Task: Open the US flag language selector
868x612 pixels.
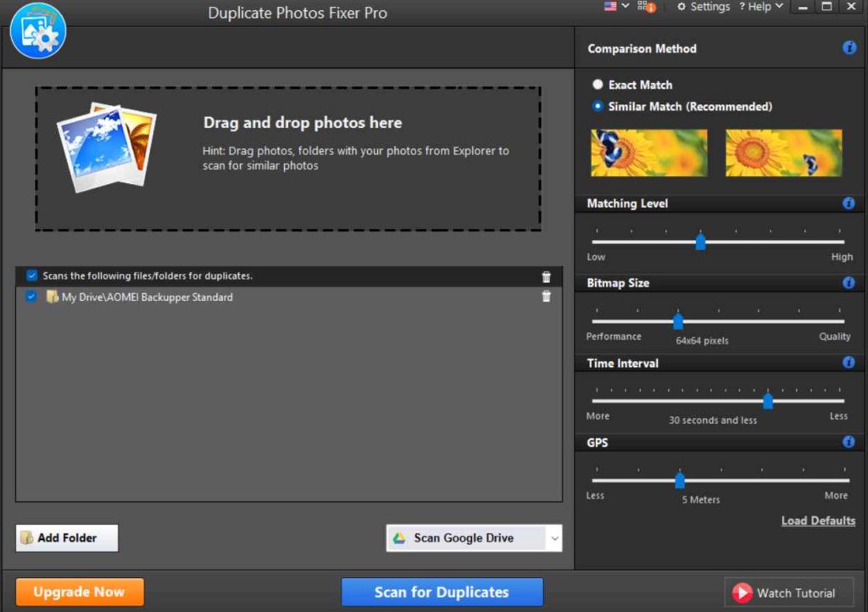Action: (610, 7)
